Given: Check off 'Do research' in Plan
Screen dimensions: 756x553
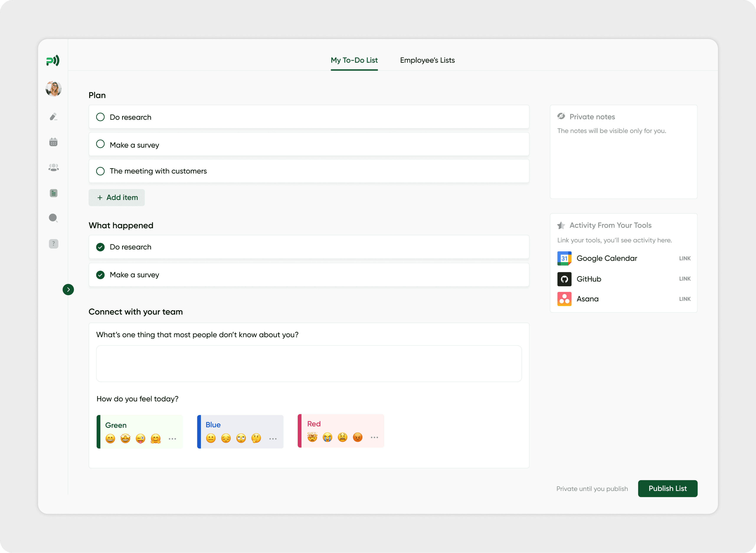Looking at the screenshot, I should click(x=100, y=117).
